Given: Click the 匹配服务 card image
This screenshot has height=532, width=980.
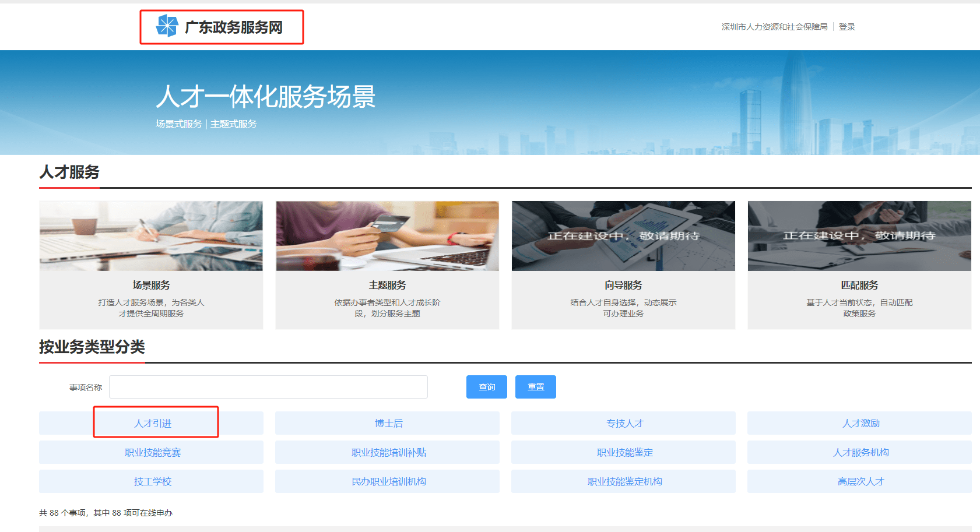Looking at the screenshot, I should click(859, 236).
